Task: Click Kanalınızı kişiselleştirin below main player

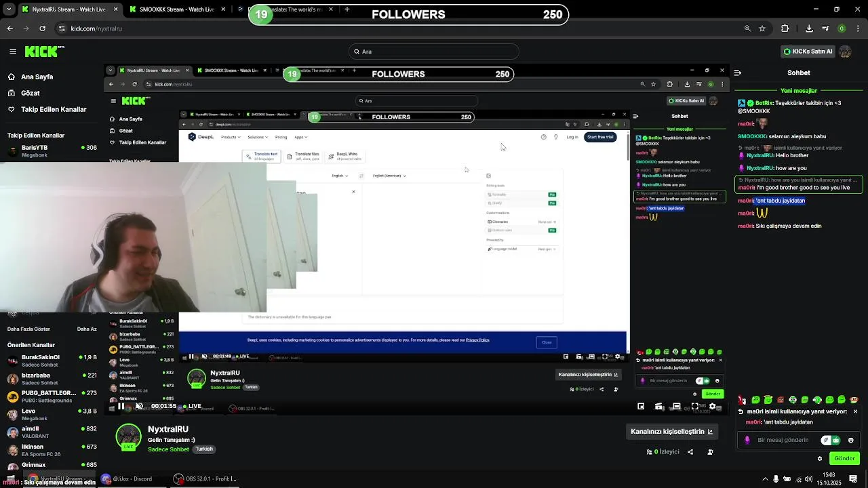Action: click(x=672, y=432)
